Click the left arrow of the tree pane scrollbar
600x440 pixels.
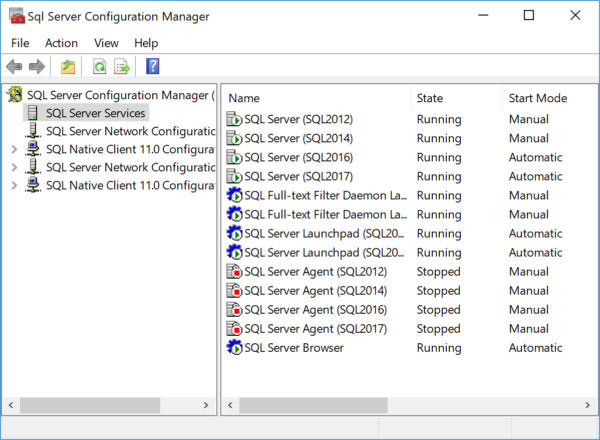tap(11, 405)
